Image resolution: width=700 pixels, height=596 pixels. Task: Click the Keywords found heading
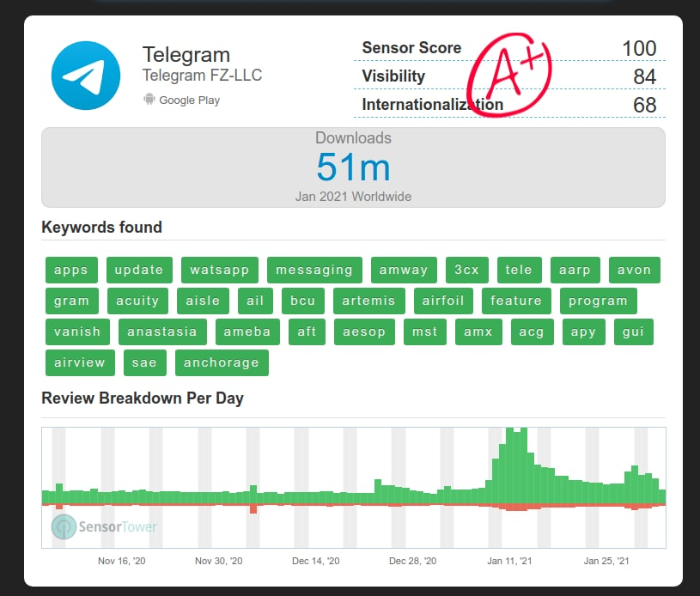(102, 228)
